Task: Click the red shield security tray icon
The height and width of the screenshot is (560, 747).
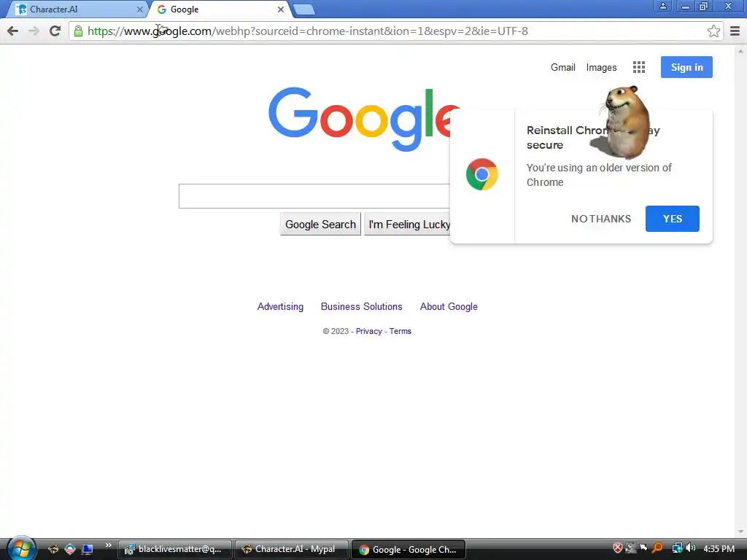Action: (x=617, y=548)
